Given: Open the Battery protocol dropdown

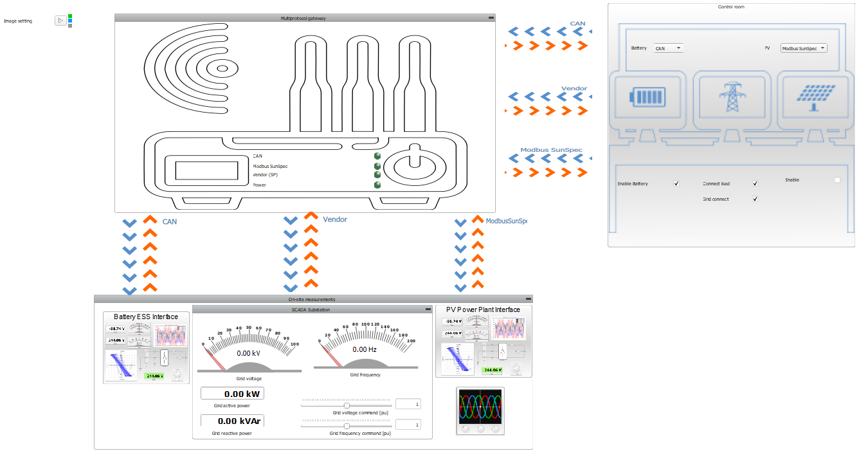Looking at the screenshot, I should coord(668,48).
